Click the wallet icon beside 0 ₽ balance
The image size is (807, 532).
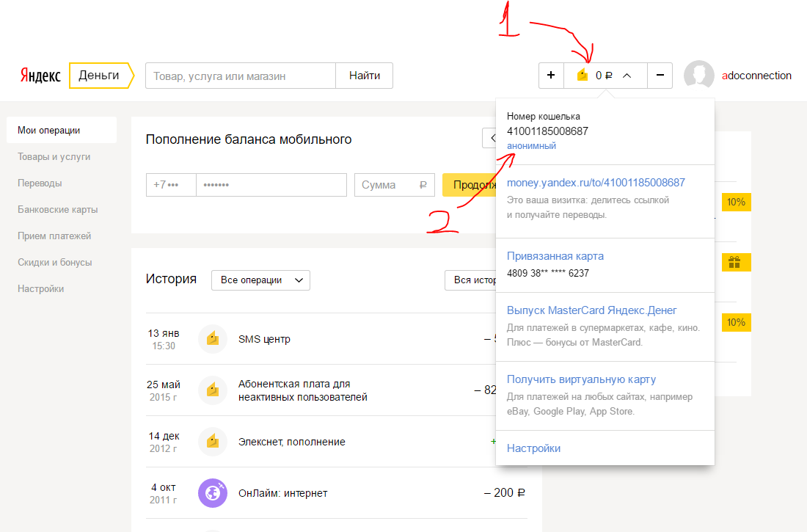[582, 75]
